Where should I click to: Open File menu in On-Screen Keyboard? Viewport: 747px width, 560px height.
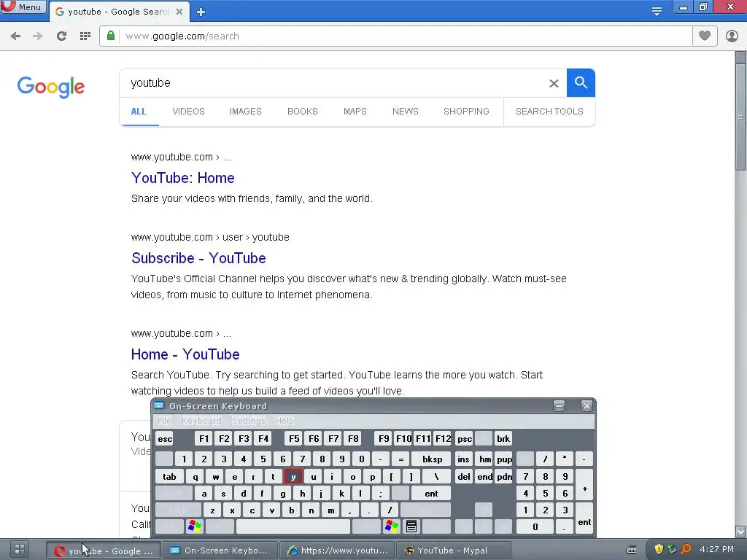tap(164, 421)
